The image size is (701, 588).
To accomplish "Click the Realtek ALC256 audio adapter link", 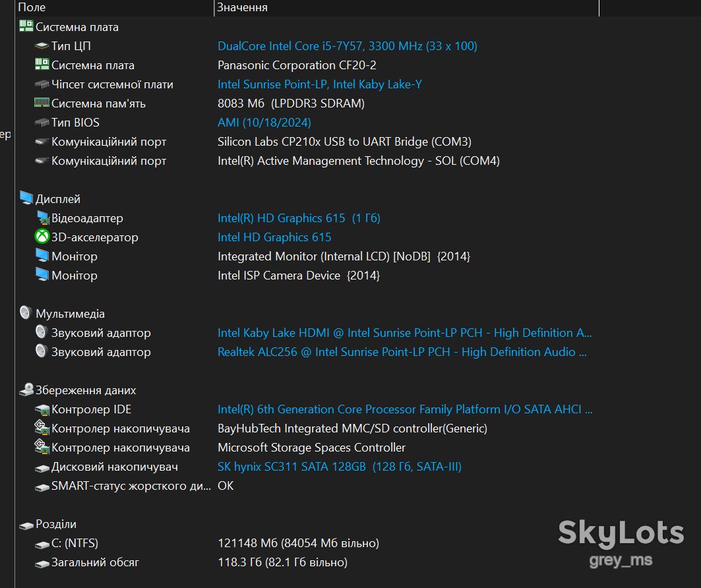I will 402,352.
